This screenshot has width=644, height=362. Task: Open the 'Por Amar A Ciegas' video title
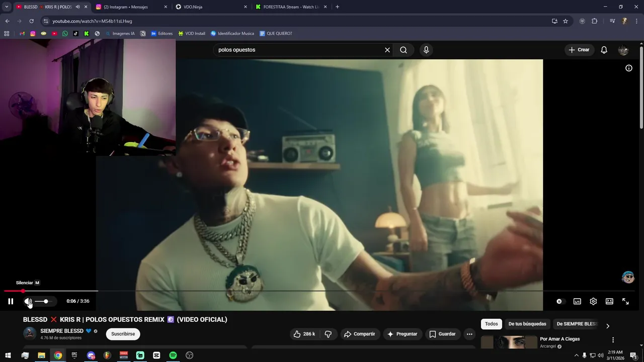click(x=559, y=339)
